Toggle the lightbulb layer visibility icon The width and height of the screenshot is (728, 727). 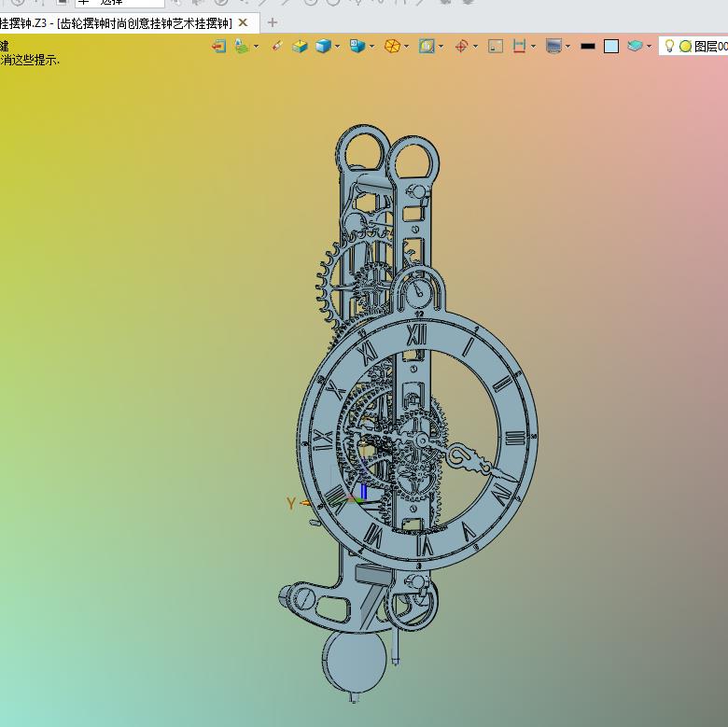669,46
